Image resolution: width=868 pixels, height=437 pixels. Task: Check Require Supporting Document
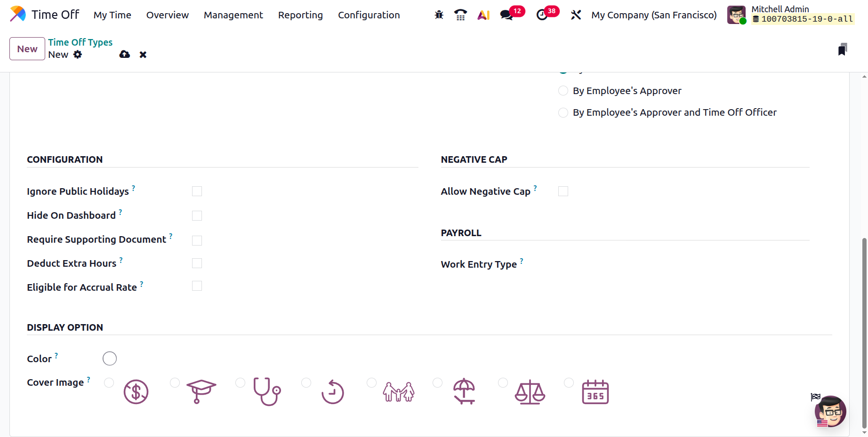[x=197, y=240]
